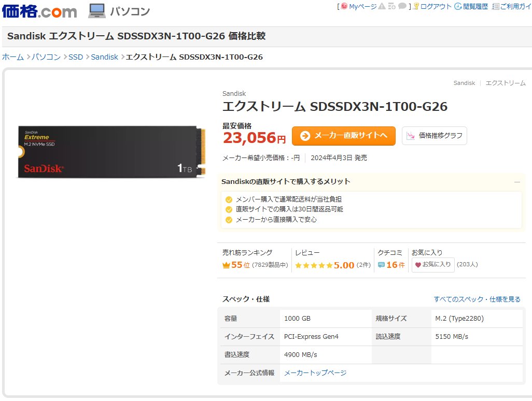Open the パソコン category header text
Viewport: 532px width, 401px height.
pyautogui.click(x=130, y=11)
